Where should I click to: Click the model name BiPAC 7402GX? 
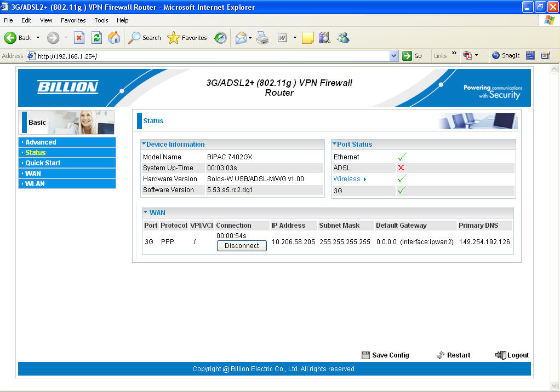pyautogui.click(x=230, y=157)
